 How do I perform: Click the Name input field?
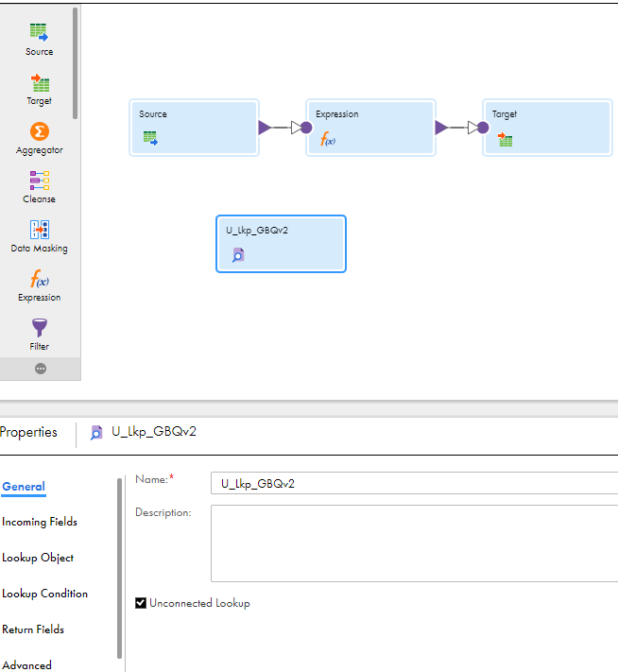pyautogui.click(x=415, y=483)
